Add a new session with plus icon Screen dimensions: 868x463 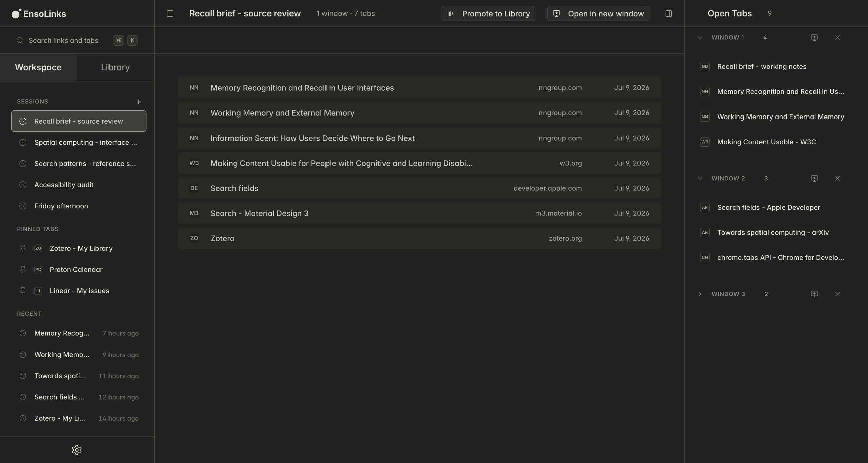[x=139, y=102]
